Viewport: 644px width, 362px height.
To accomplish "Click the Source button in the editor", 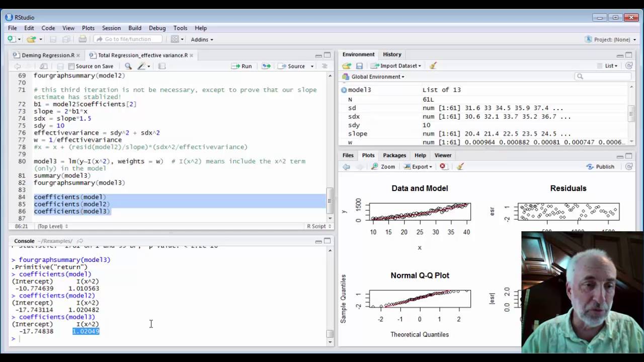I will pyautogui.click(x=291, y=66).
